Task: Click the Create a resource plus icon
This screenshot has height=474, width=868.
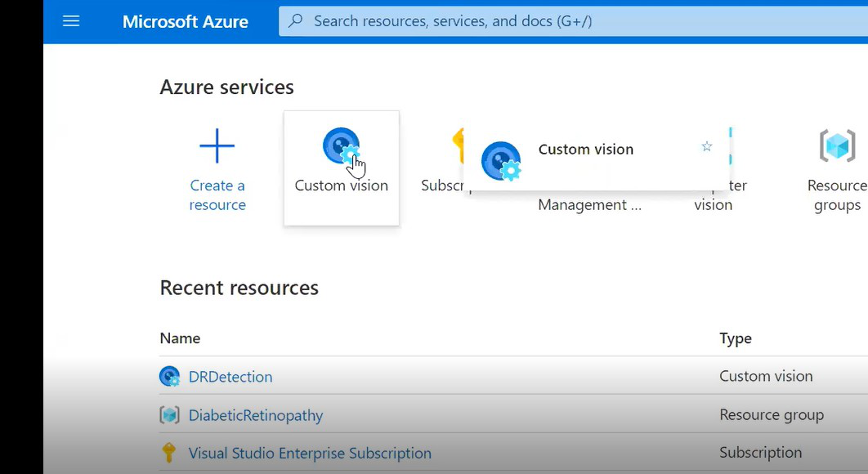Action: 217,146
